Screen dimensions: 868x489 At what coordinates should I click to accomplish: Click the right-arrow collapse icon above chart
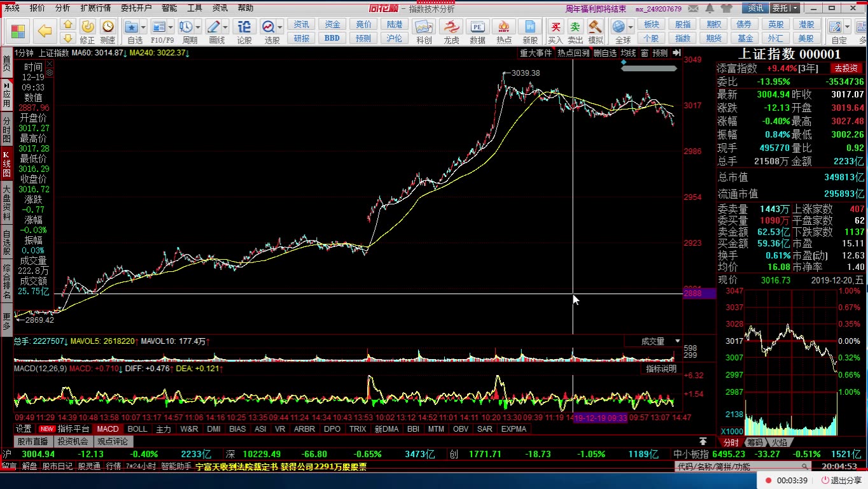click(676, 53)
